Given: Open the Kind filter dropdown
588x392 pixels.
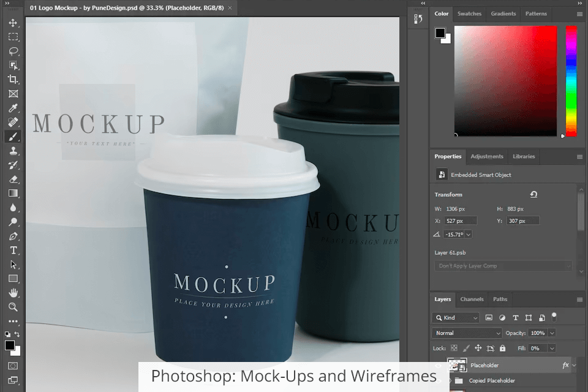Looking at the screenshot, I should [x=456, y=318].
